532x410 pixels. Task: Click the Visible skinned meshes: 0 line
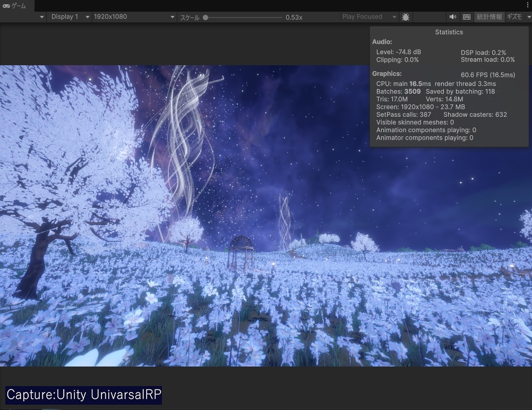415,123
